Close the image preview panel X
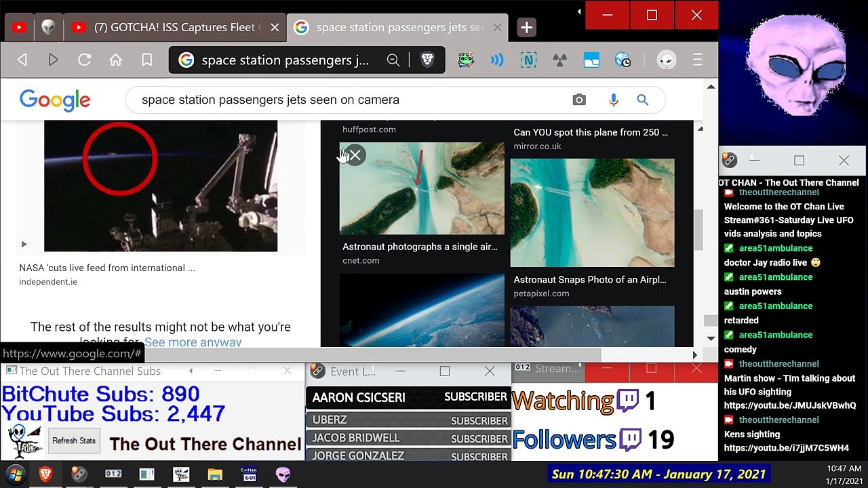 point(355,155)
